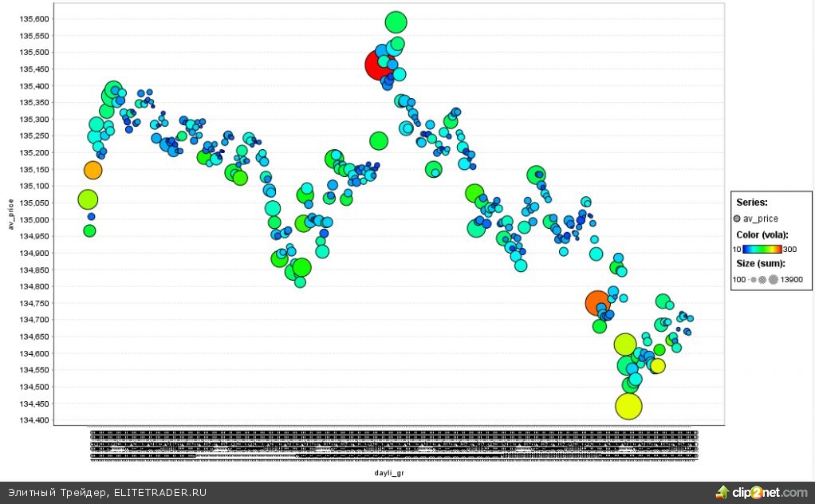This screenshot has height=504, width=815.
Task: Click the 135,000 y-axis tick label
Action: click(x=34, y=219)
